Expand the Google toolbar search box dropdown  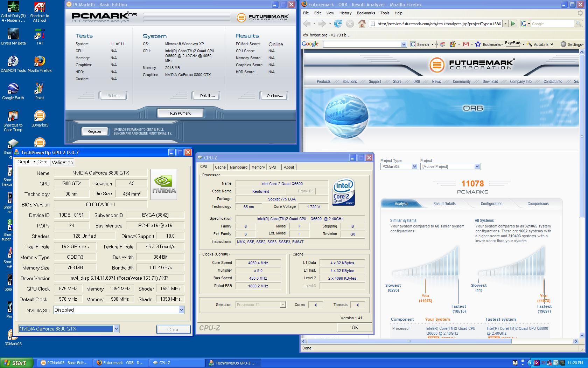(403, 45)
